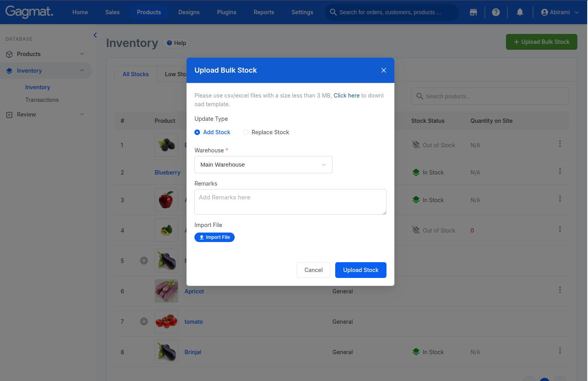
Task: Open row actions menu for Brinjal row
Action: pyautogui.click(x=560, y=351)
